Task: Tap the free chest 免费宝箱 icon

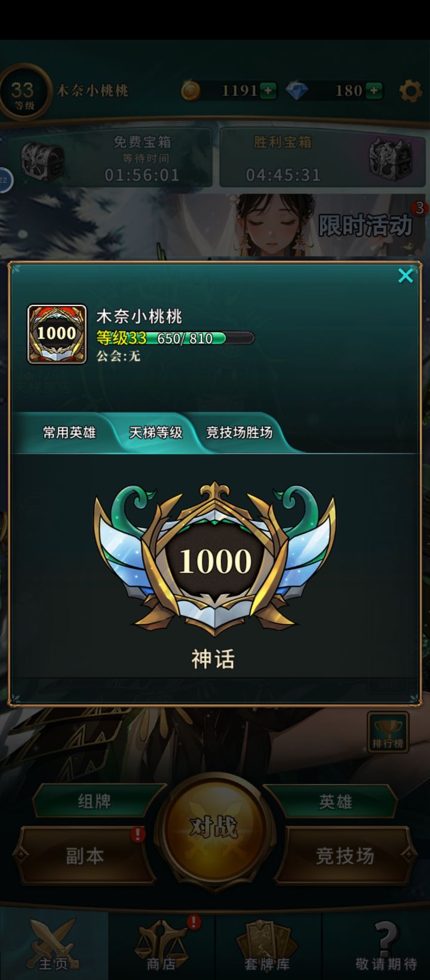Action: coord(42,160)
